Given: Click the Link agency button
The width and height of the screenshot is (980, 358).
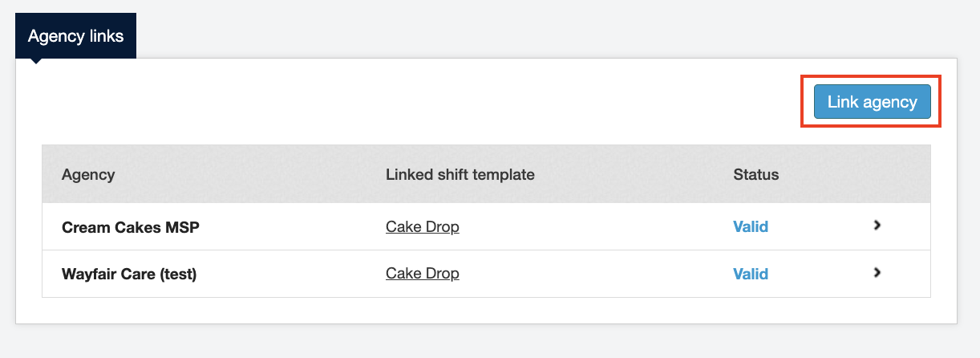Looking at the screenshot, I should coord(872,102).
